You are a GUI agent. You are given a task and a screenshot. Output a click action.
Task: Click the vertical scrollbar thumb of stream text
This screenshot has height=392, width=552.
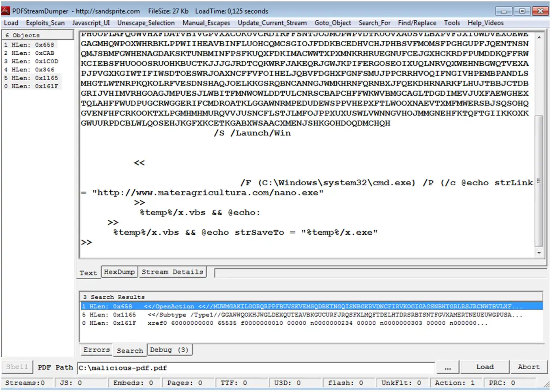click(539, 181)
